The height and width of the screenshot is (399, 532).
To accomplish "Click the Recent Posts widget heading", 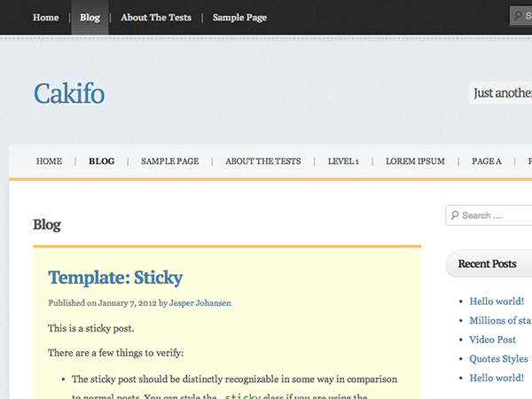I will (487, 263).
